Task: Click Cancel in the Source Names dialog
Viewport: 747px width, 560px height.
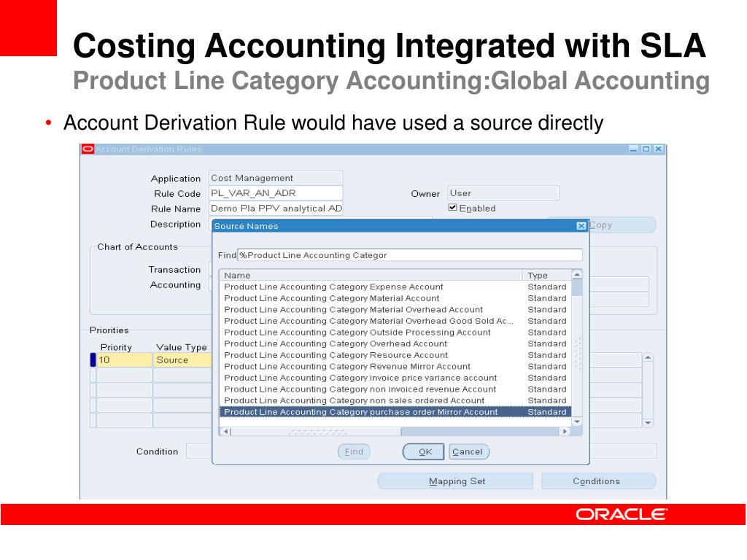Action: pos(469,451)
